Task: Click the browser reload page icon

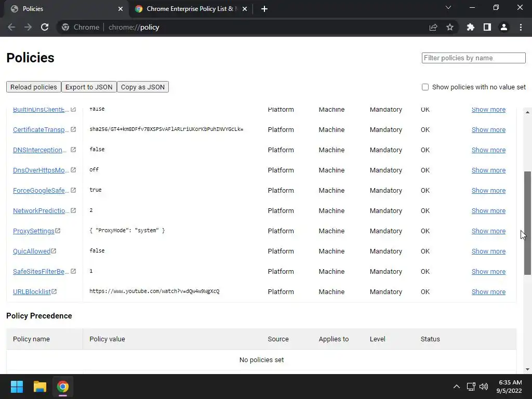Action: click(45, 27)
